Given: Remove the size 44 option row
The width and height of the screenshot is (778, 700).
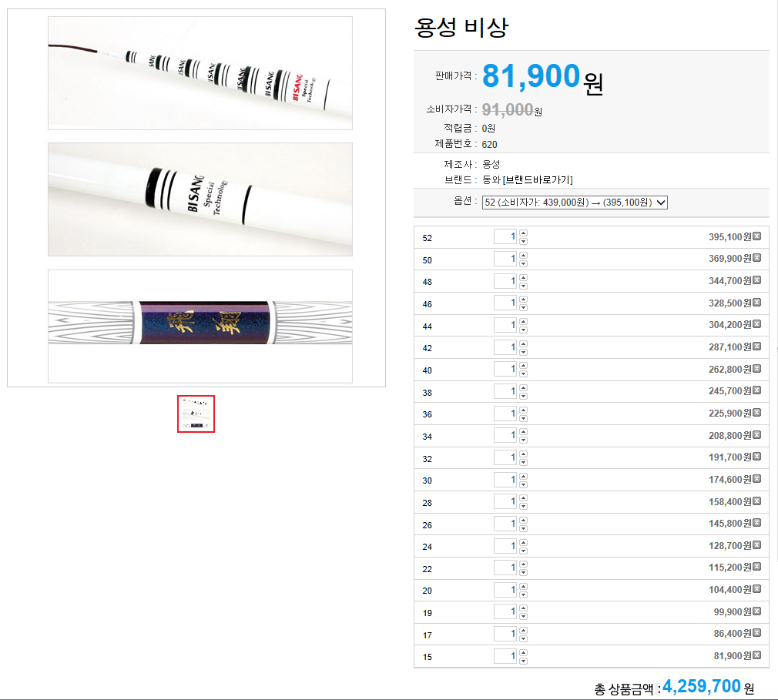Looking at the screenshot, I should pyautogui.click(x=756, y=324).
